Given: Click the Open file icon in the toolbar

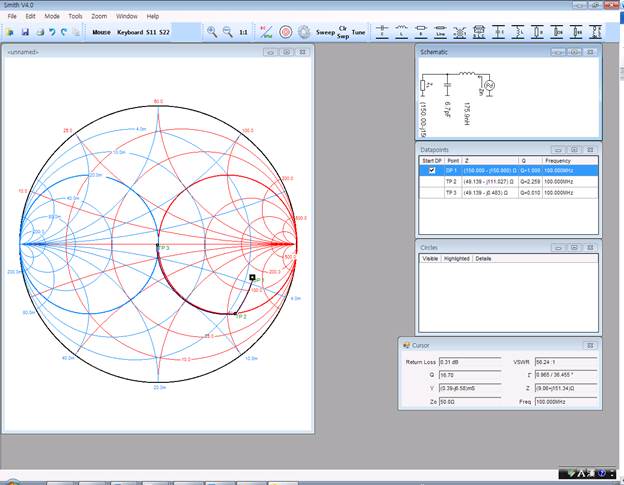Looking at the screenshot, I should (10, 32).
